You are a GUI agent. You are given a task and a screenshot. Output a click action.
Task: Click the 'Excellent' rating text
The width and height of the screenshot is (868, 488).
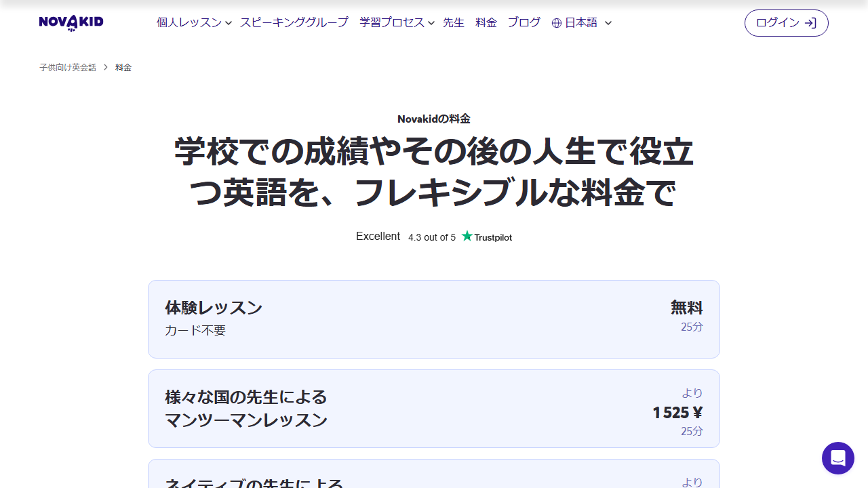378,237
